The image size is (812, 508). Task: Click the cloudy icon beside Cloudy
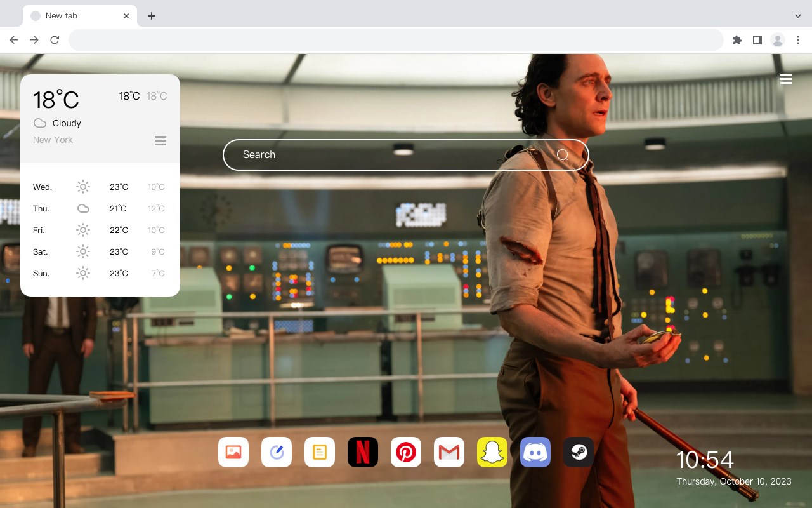[x=40, y=123]
